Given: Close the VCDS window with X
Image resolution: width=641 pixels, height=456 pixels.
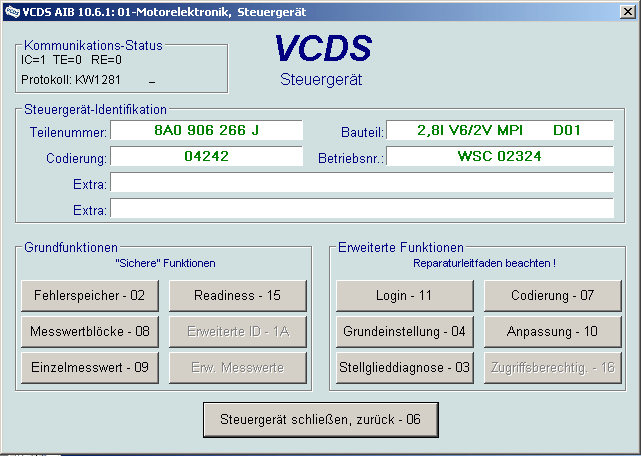Looking at the screenshot, I should [x=628, y=12].
